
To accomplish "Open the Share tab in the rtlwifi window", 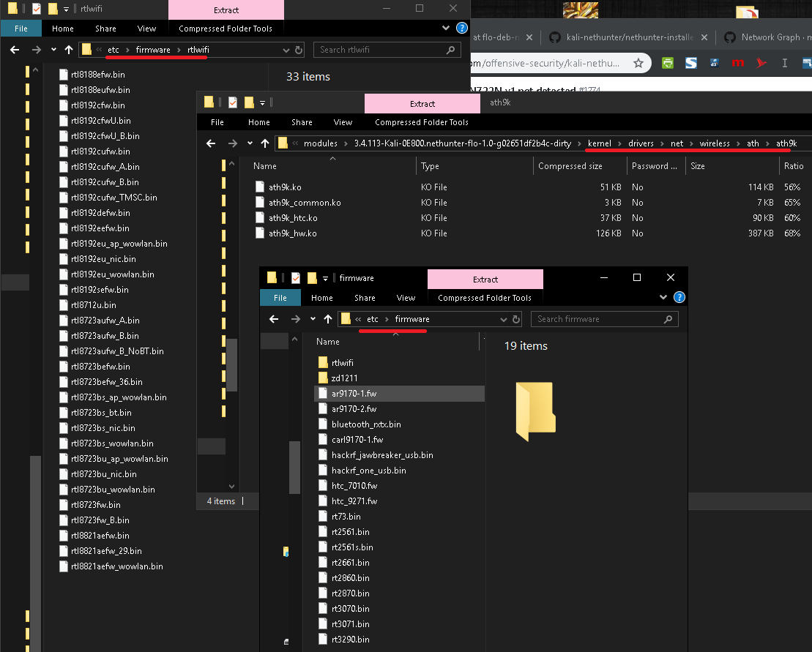I will [x=105, y=29].
